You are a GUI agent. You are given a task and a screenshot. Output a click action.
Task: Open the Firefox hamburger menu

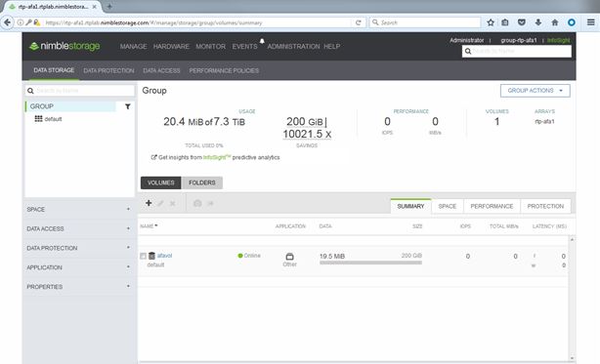[x=591, y=22]
